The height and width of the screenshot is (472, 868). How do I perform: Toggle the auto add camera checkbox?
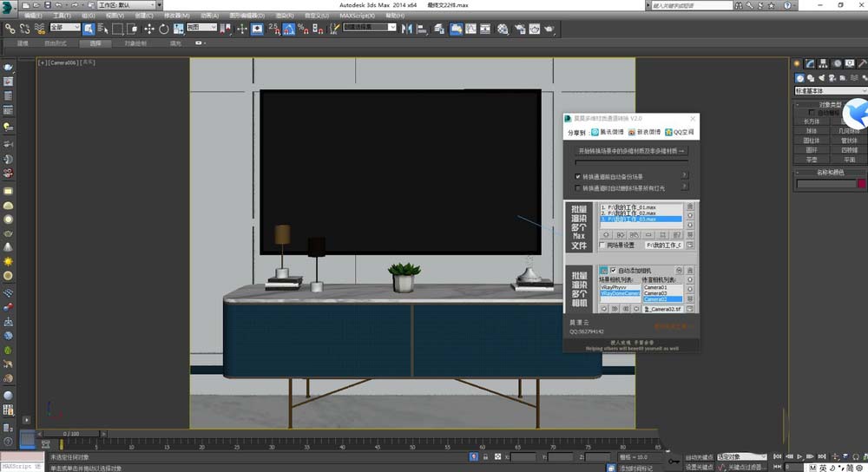click(614, 270)
